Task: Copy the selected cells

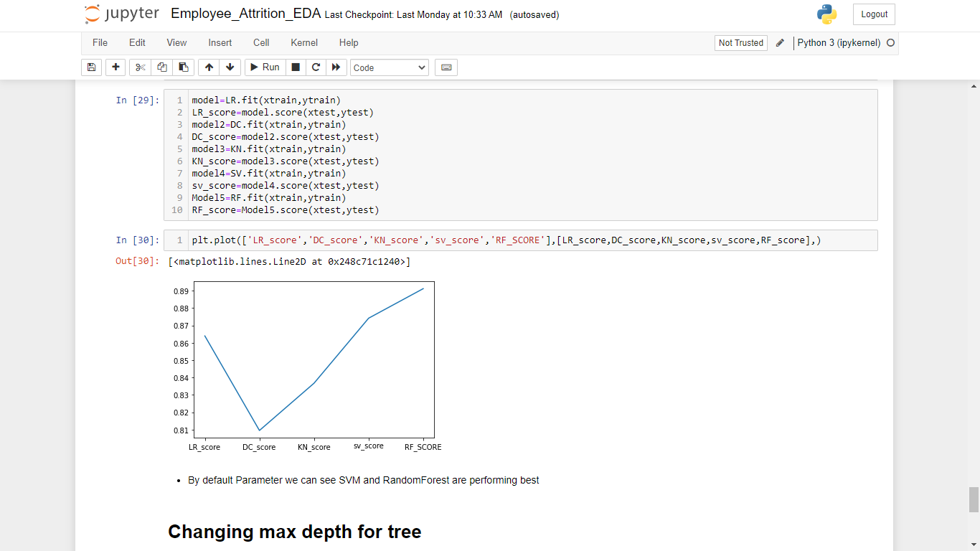Action: (161, 67)
